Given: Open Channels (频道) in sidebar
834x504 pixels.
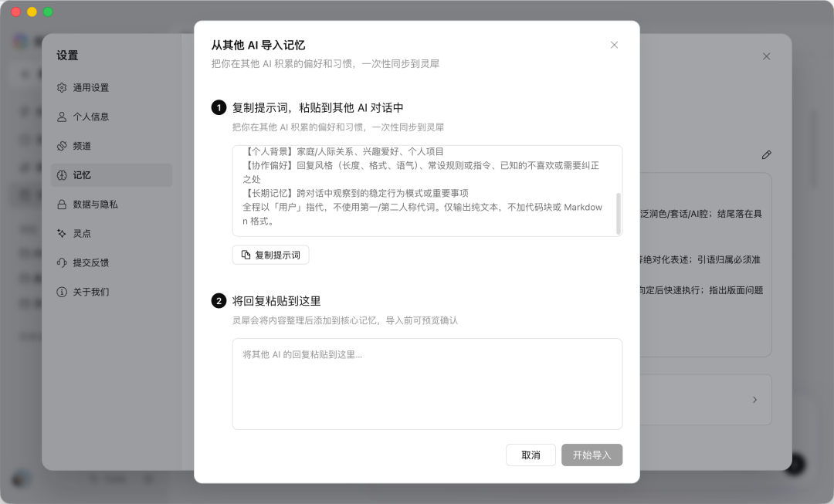Looking at the screenshot, I should click(111, 146).
